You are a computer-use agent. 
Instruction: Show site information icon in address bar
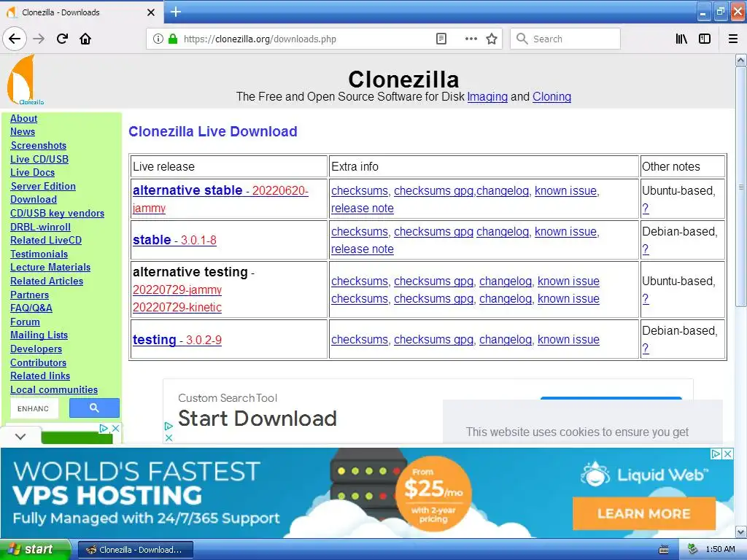coord(158,39)
